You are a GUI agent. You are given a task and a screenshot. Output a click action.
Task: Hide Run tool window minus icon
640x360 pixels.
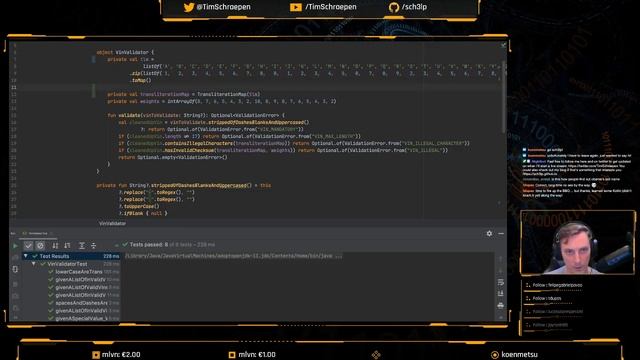coord(501,233)
